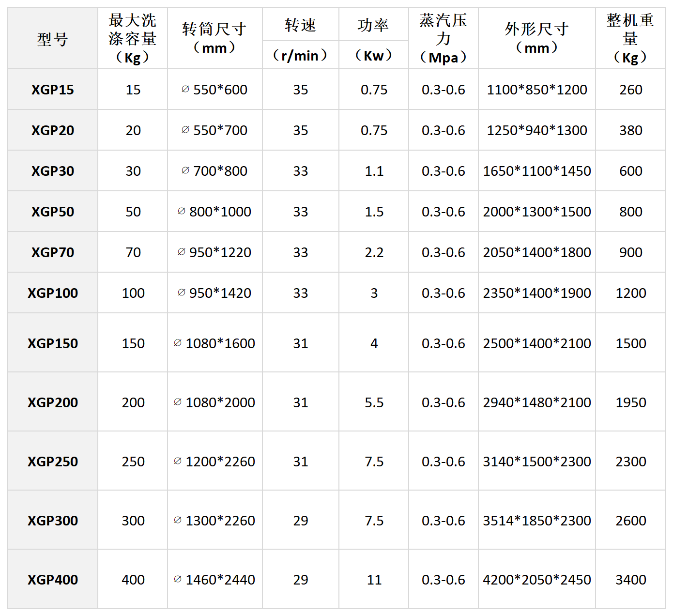Select the 外形尺寸 (mm) header cell
The width and height of the screenshot is (673, 616).
click(x=536, y=39)
